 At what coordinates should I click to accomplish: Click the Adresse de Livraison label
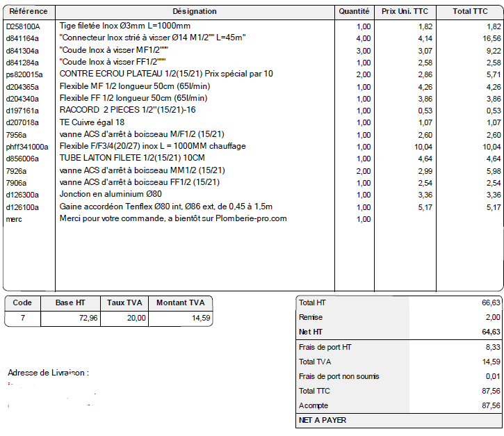click(x=48, y=373)
